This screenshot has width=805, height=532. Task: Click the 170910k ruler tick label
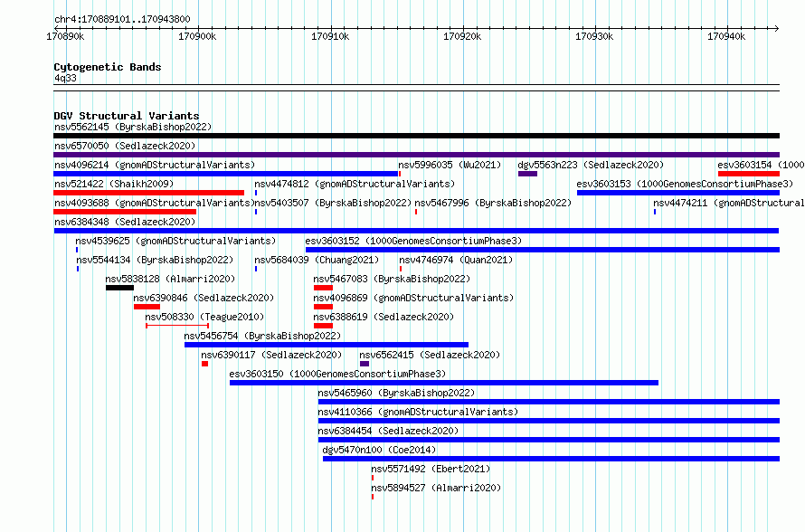tap(330, 37)
